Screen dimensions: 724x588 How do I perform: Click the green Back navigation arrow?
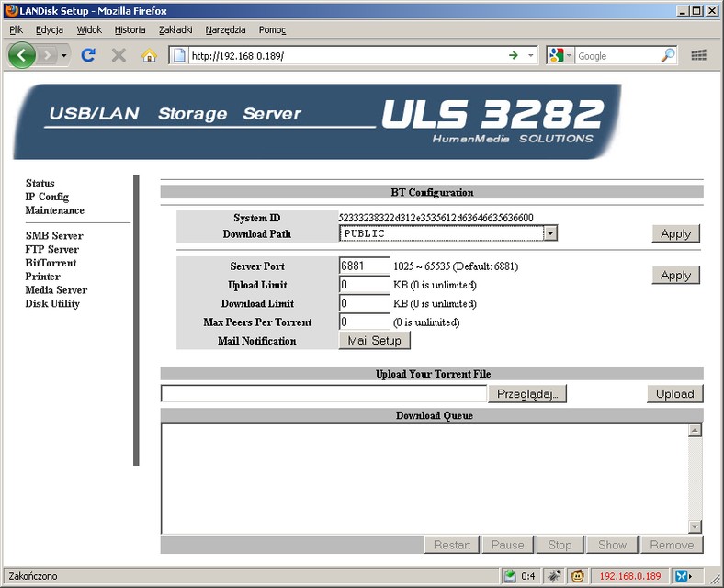(x=22, y=55)
